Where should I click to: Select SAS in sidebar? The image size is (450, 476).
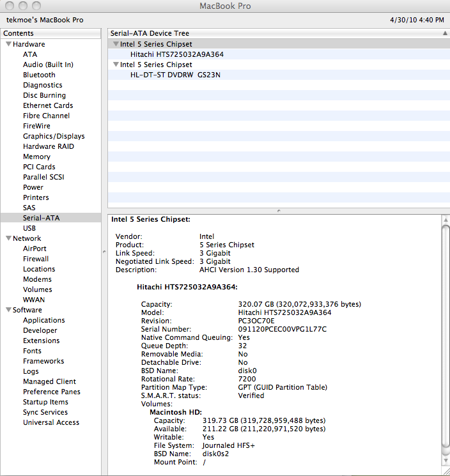(x=29, y=208)
